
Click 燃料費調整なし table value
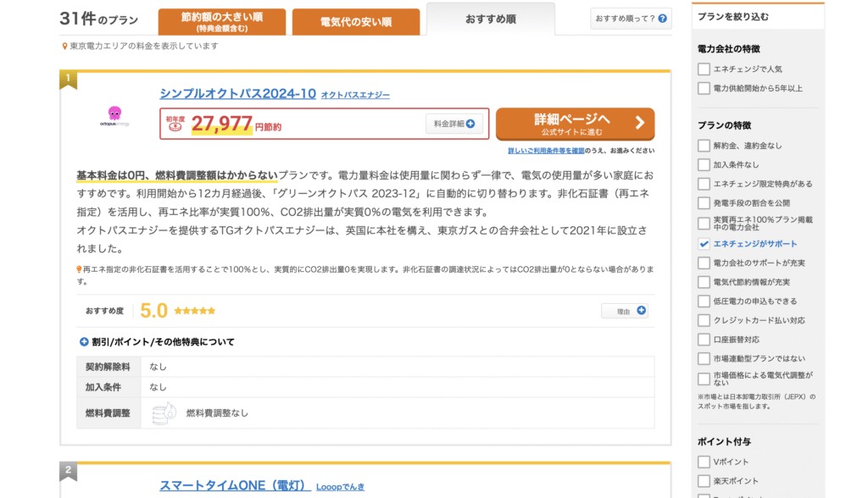tap(217, 413)
